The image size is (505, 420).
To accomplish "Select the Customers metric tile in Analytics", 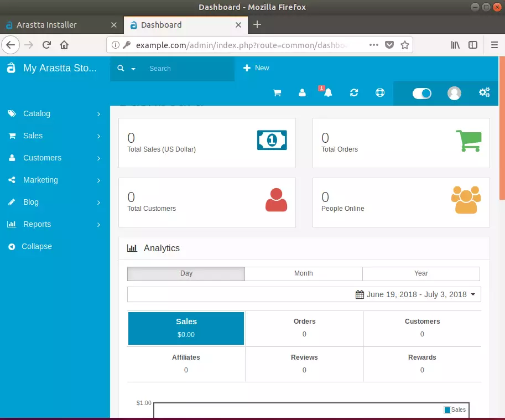I will (422, 328).
